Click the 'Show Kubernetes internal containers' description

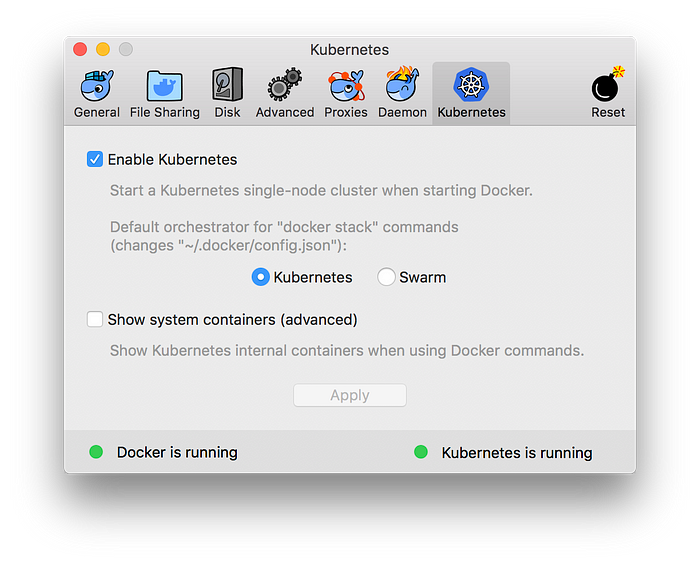(x=347, y=351)
